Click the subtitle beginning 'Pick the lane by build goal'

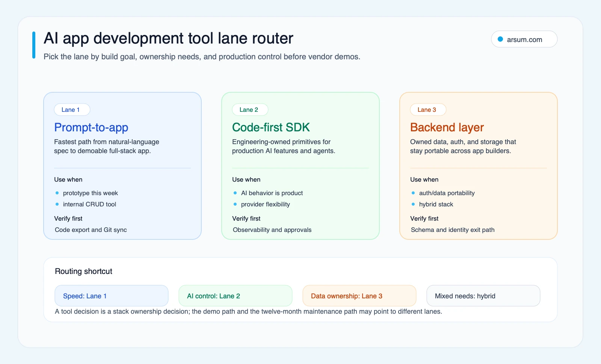point(202,57)
